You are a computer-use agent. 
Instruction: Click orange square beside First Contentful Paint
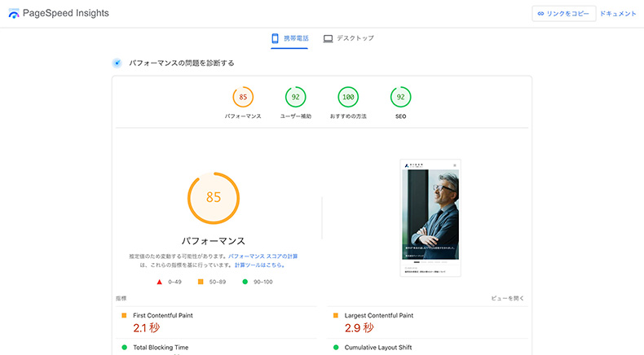(x=124, y=315)
